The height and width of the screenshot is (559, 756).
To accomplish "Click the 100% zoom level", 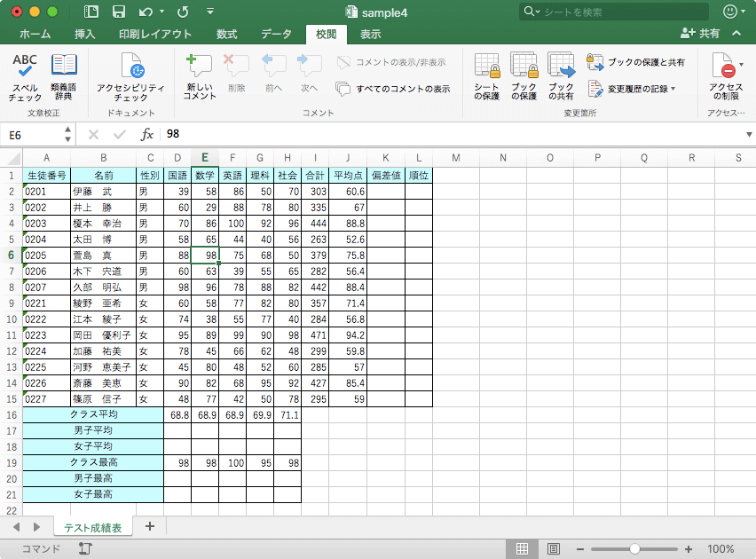I will (721, 549).
